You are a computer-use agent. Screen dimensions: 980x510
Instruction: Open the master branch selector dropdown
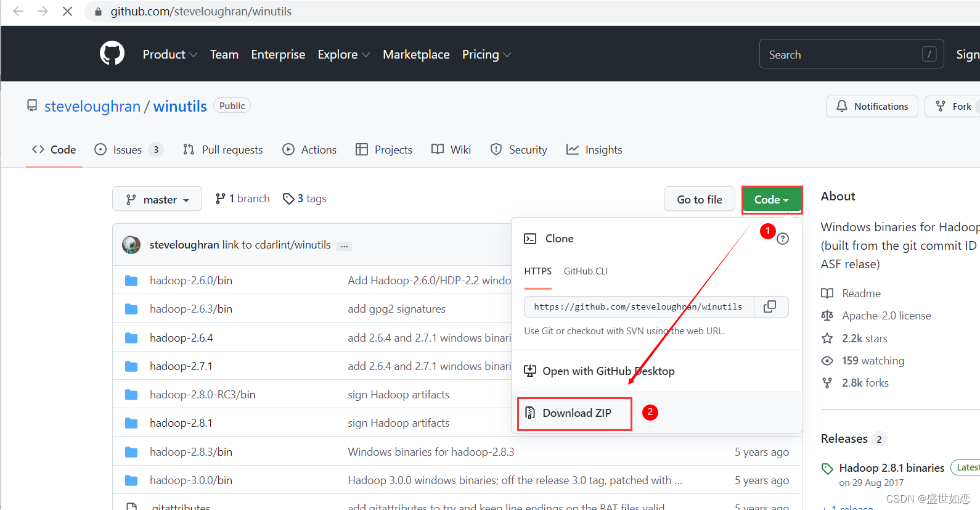[157, 199]
